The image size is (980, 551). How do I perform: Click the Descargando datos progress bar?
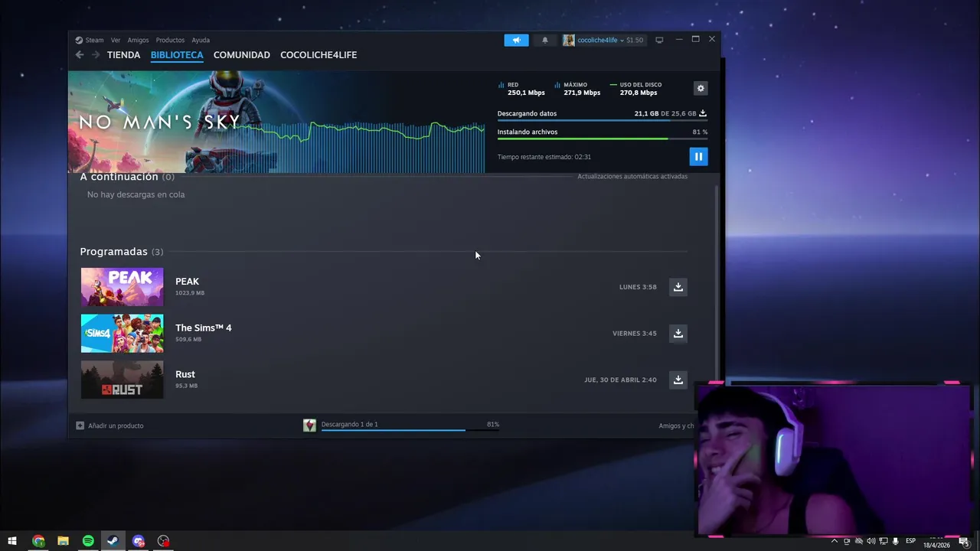(602, 120)
